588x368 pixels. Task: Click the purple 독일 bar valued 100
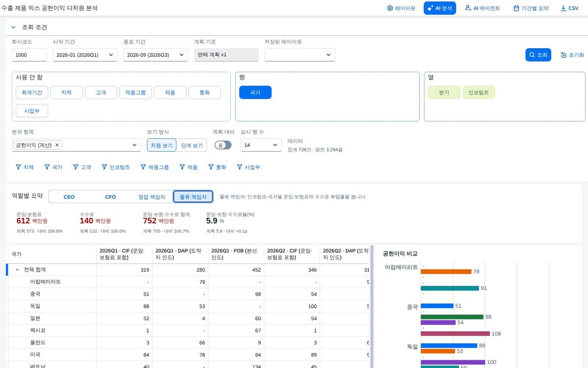coord(453,362)
